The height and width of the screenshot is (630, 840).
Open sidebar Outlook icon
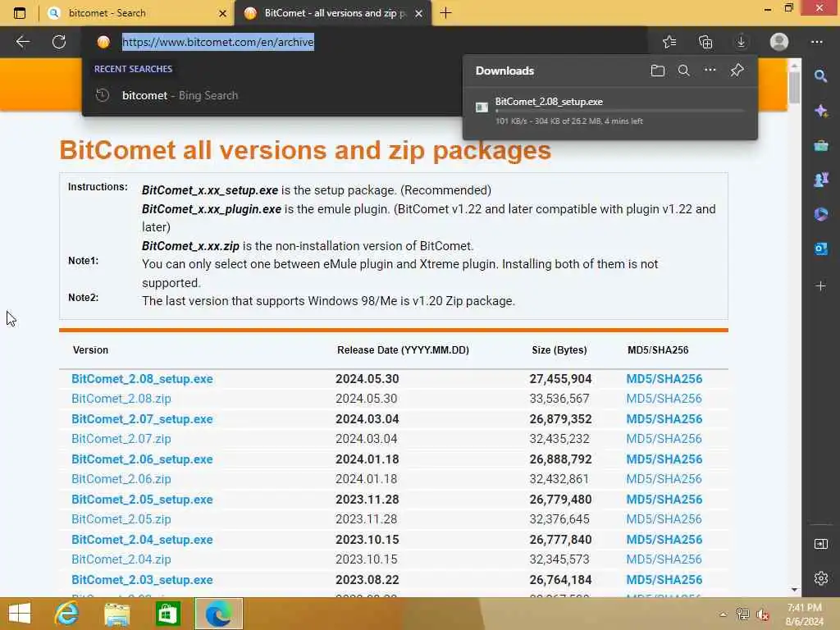(x=820, y=249)
